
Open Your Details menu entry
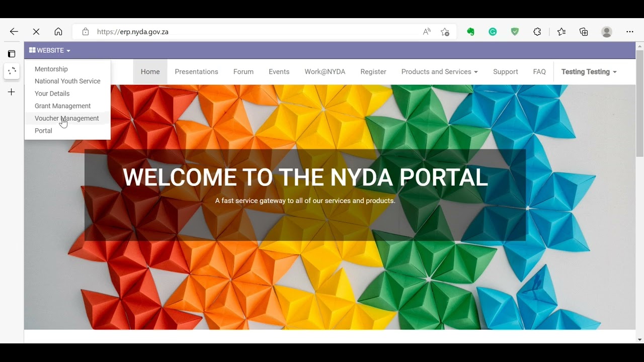pyautogui.click(x=67, y=94)
